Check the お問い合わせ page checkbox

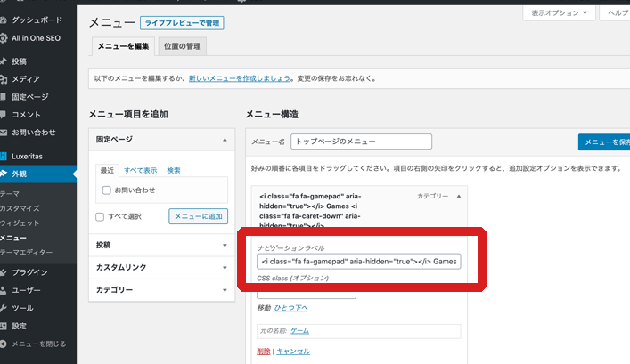tap(107, 190)
